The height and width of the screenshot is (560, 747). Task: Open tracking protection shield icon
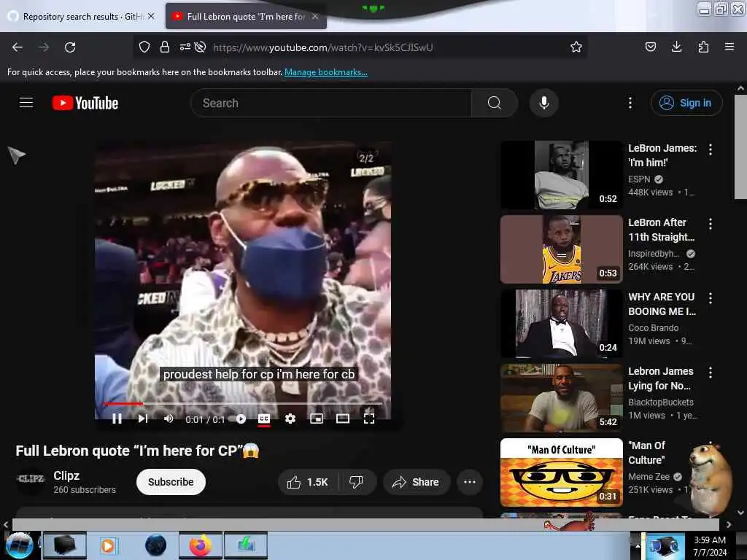coord(144,47)
